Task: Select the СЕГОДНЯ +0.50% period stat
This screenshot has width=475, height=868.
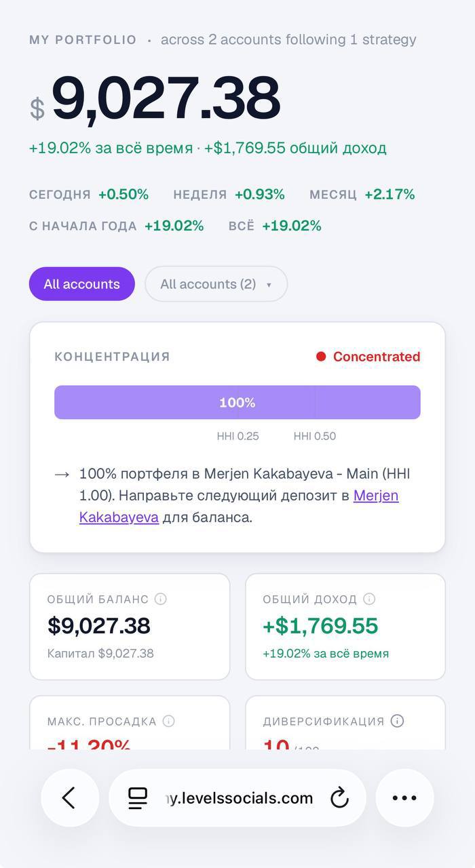Action: 89,195
